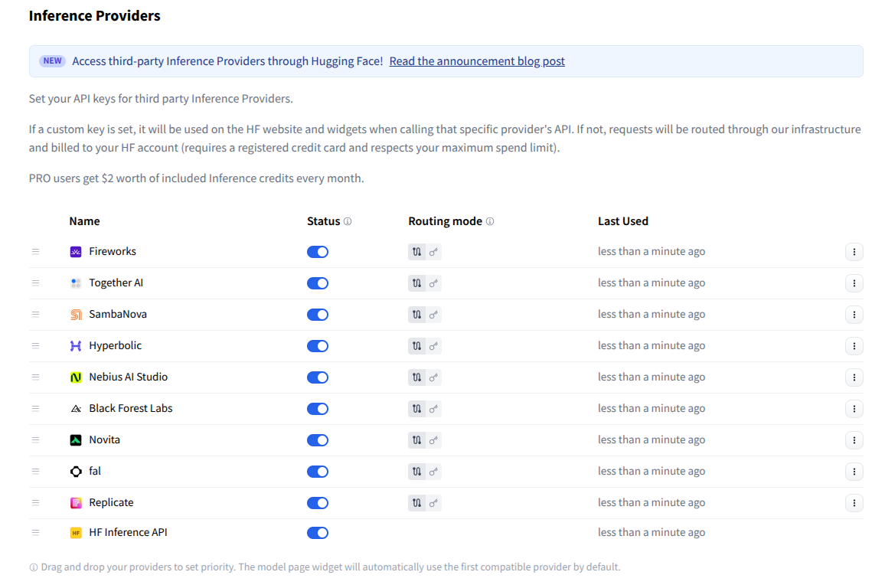Select the HF Inference API logo

coord(76,532)
